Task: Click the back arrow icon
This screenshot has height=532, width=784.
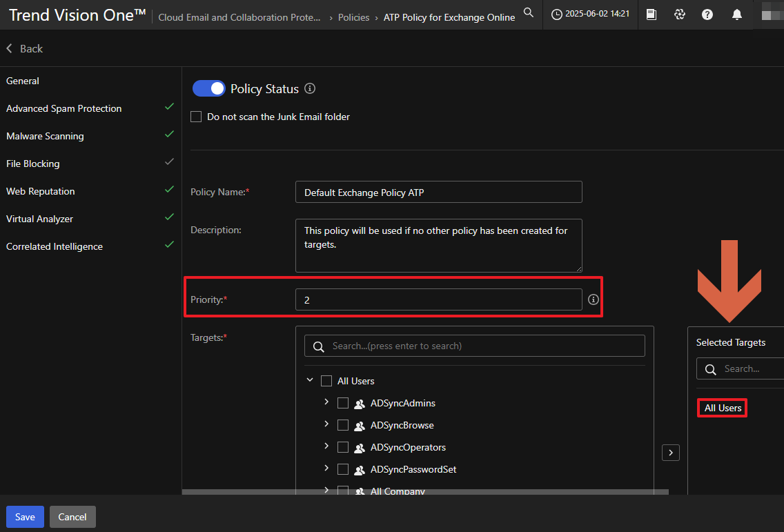Action: coord(10,48)
